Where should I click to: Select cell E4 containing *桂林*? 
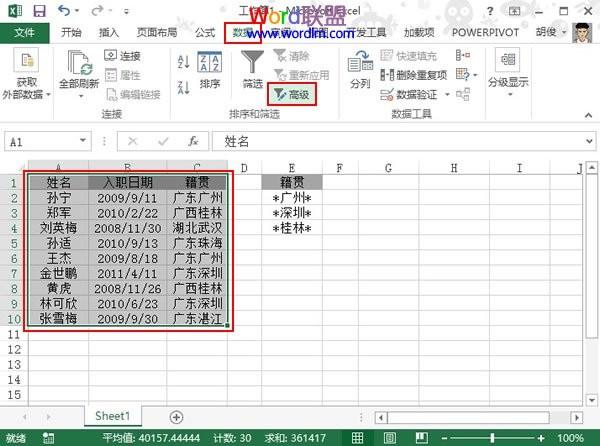pyautogui.click(x=292, y=228)
